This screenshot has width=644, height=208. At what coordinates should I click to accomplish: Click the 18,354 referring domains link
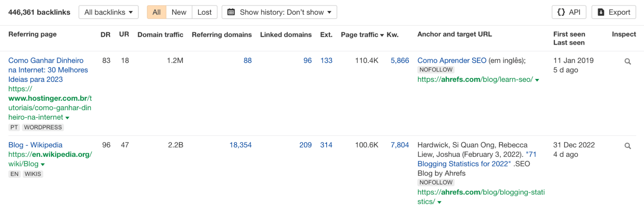(x=240, y=145)
